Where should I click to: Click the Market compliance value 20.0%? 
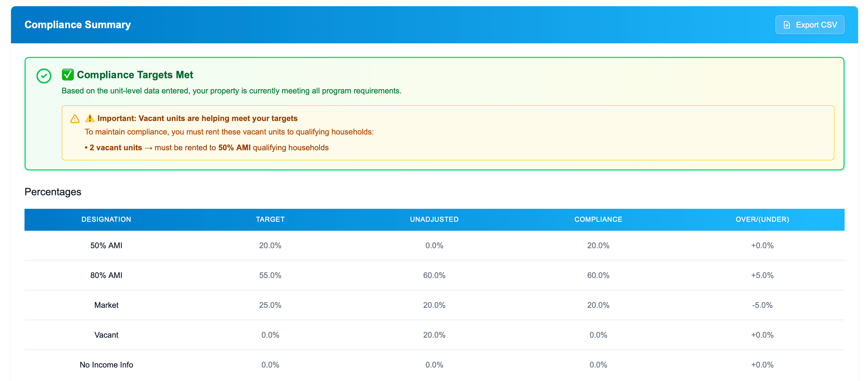tap(598, 305)
